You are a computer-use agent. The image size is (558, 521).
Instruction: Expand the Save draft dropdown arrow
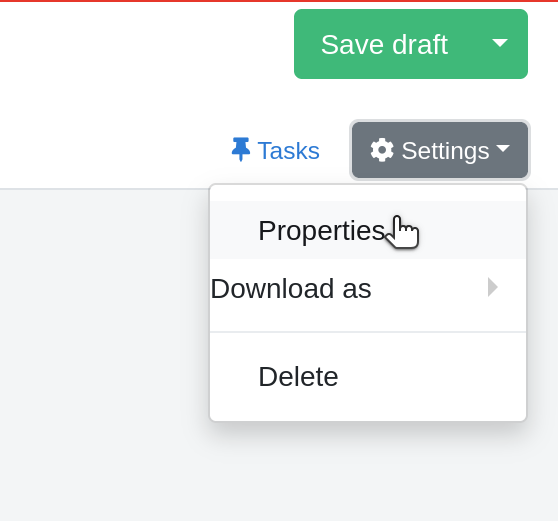(500, 43)
